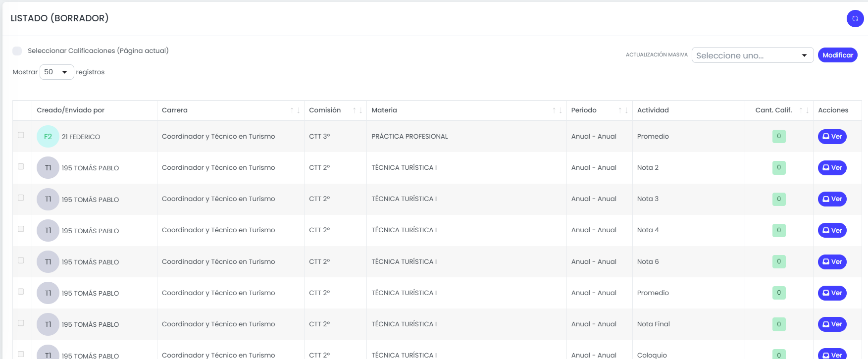Viewport: 868px width, 359px height.
Task: Click the Modificar button
Action: pyautogui.click(x=838, y=55)
